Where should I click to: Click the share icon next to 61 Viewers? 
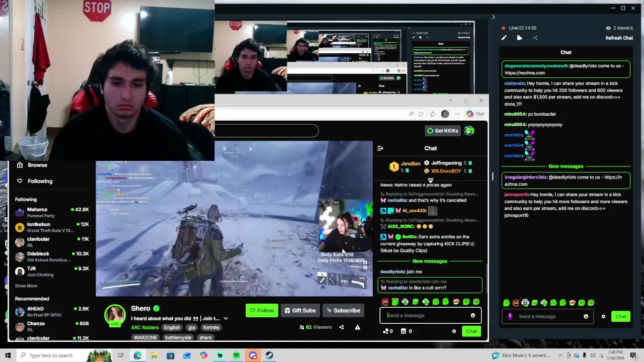coord(341,327)
